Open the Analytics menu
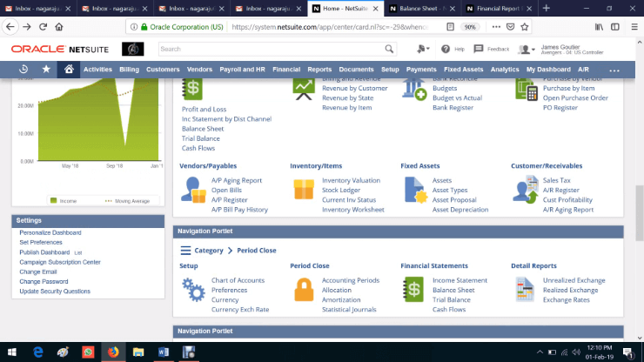 pyautogui.click(x=505, y=70)
